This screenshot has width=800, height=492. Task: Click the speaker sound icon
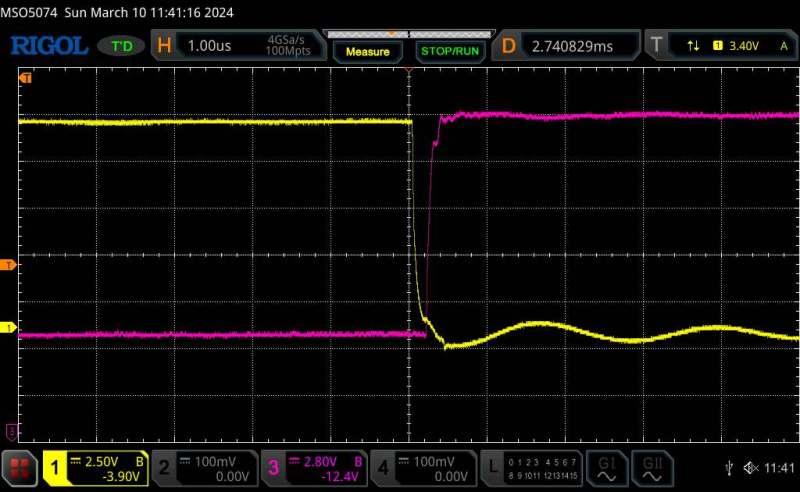click(x=751, y=468)
